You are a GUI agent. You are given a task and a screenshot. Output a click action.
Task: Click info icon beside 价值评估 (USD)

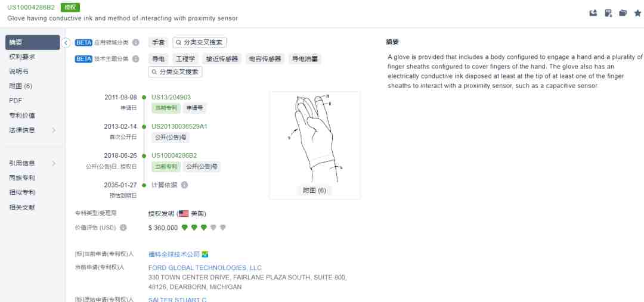[123, 228]
